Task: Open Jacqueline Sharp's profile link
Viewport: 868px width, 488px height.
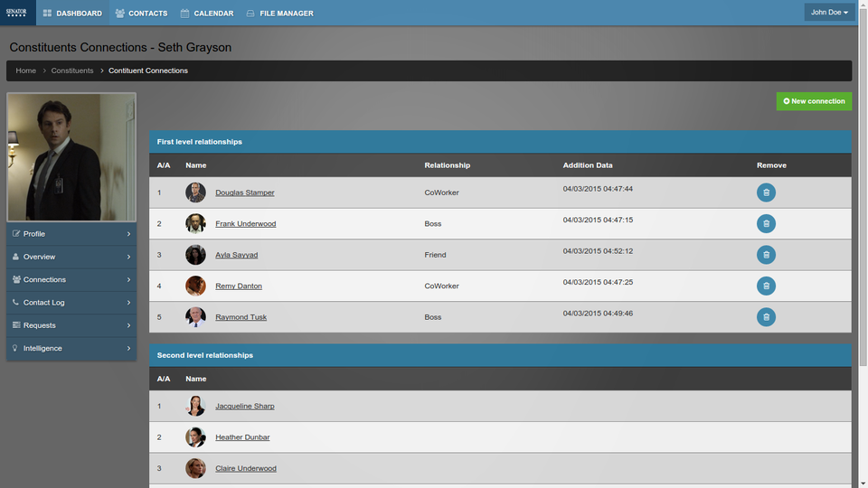Action: tap(245, 406)
